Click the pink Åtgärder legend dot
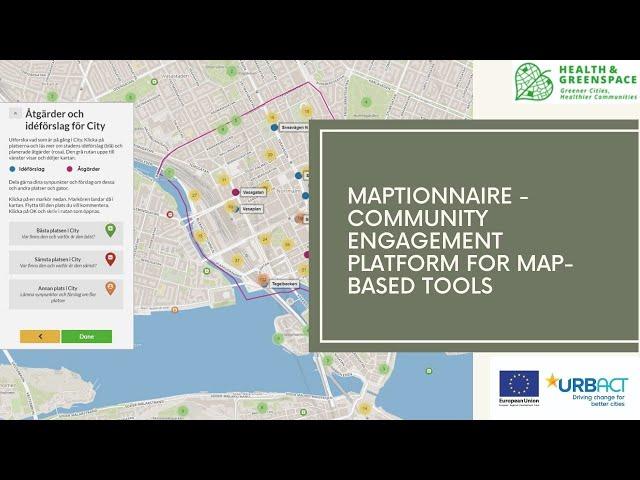Image resolution: width=640 pixels, height=480 pixels. pos(69,169)
